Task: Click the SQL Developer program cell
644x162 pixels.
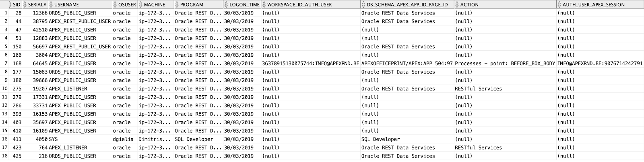Action: (194, 139)
